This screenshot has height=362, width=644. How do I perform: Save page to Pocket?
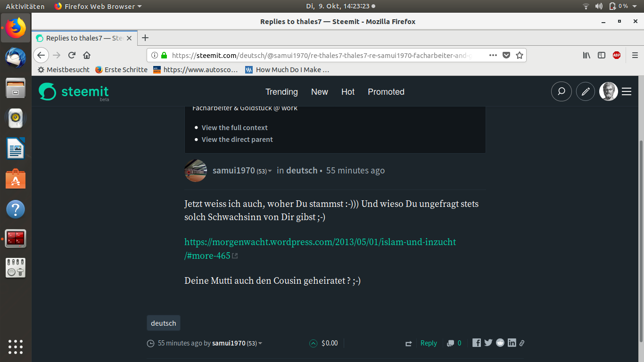506,55
